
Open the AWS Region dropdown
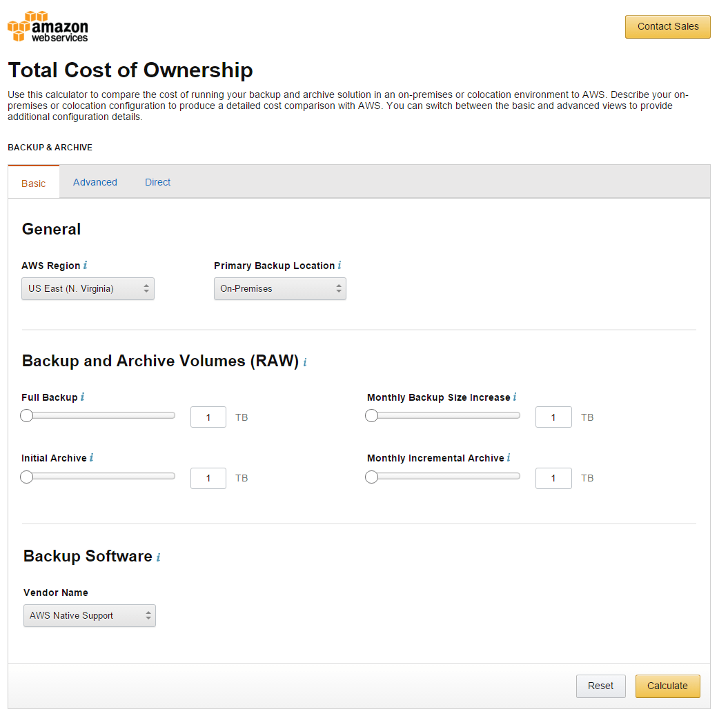coord(88,288)
